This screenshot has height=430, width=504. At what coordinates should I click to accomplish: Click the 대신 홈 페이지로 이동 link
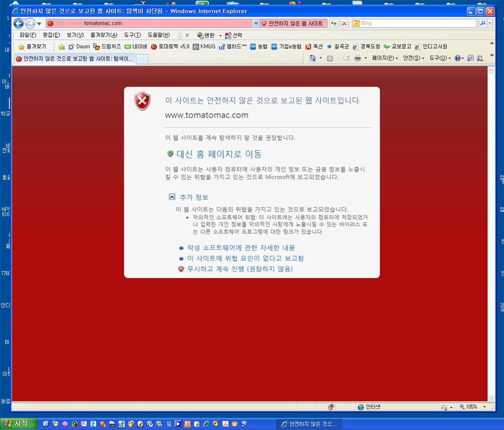pos(219,154)
